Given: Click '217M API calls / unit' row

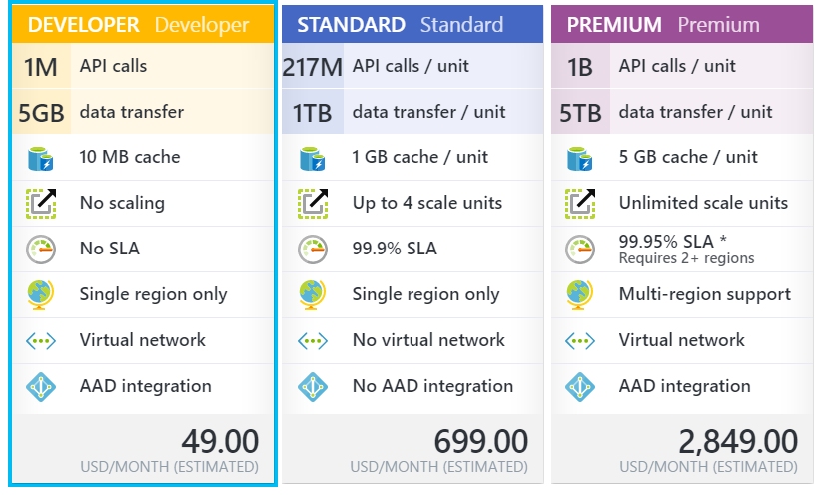Looking at the screenshot, I should 412,67.
